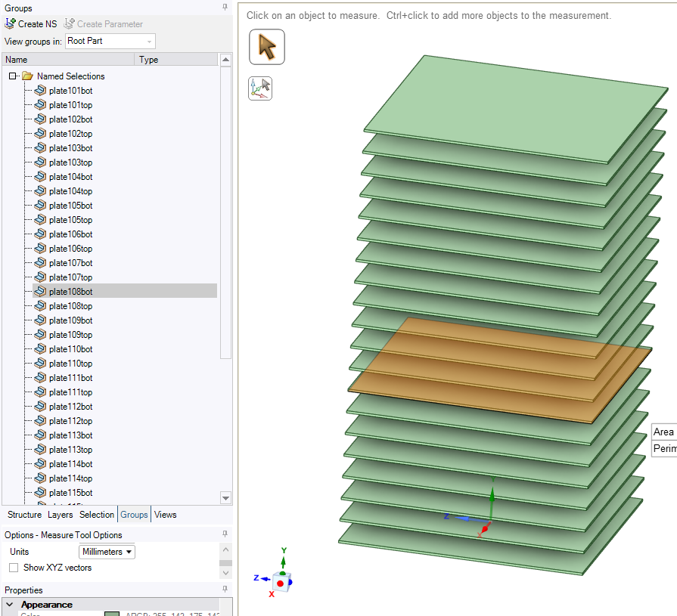Enable Show XYZ vectors checkbox
The image size is (677, 616).
click(x=14, y=568)
